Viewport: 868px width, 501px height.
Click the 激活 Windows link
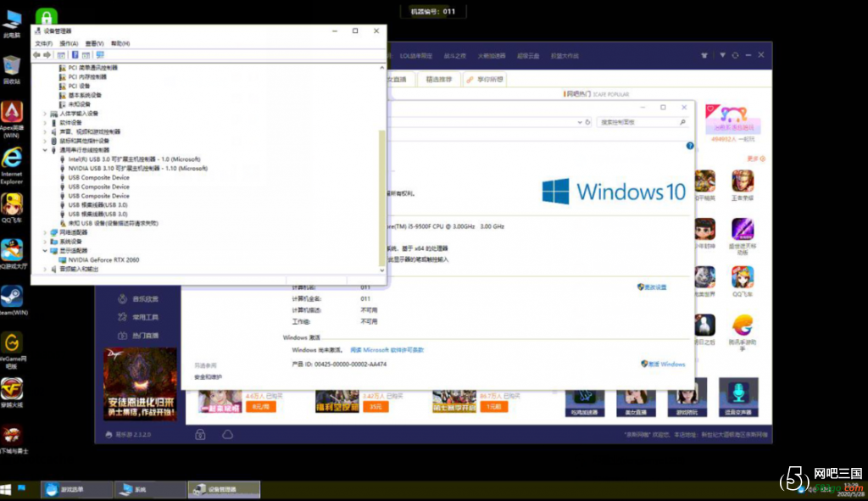pos(666,365)
